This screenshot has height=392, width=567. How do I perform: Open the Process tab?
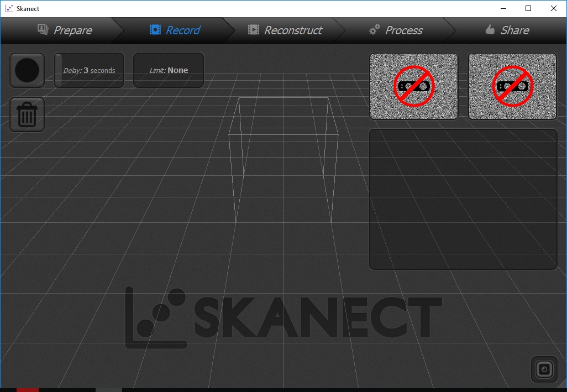coord(396,30)
